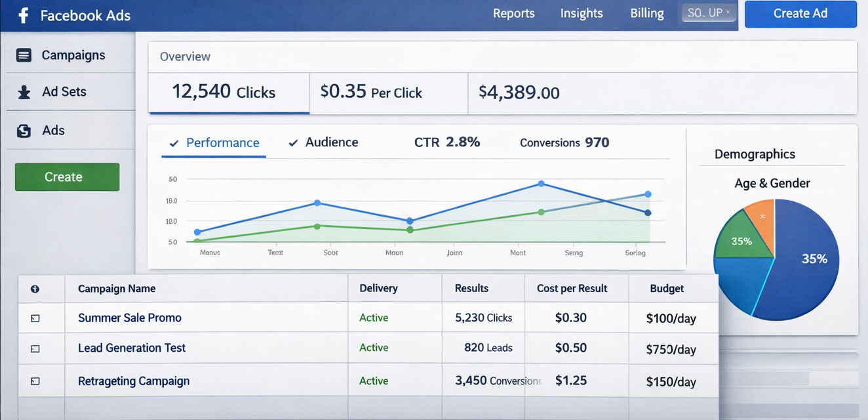Open the Summer Sale Promo campaign

pyautogui.click(x=130, y=318)
